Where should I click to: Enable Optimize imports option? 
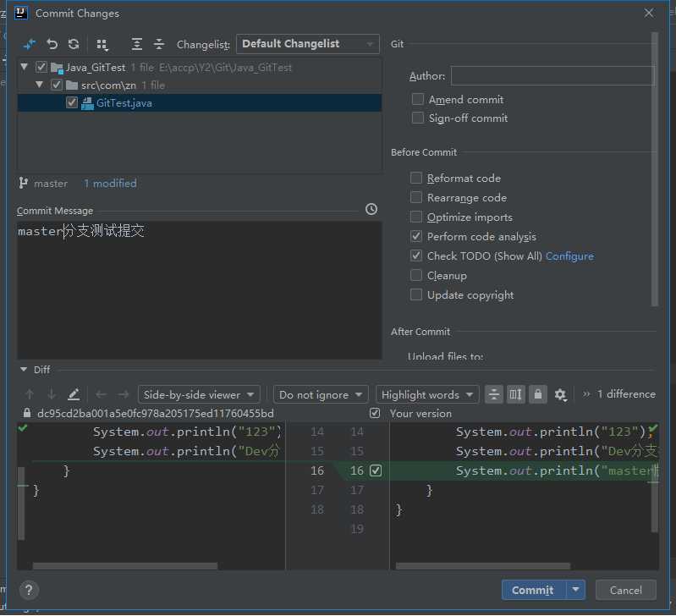[416, 217]
